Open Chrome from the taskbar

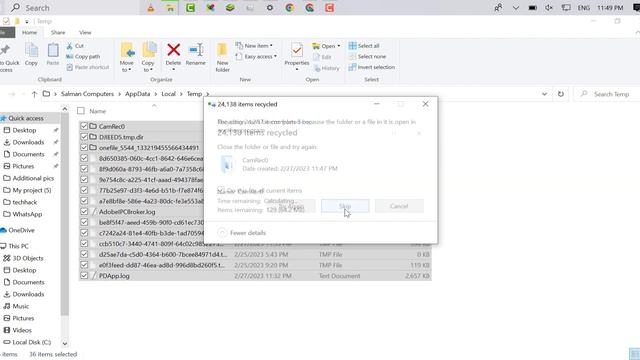290,7
